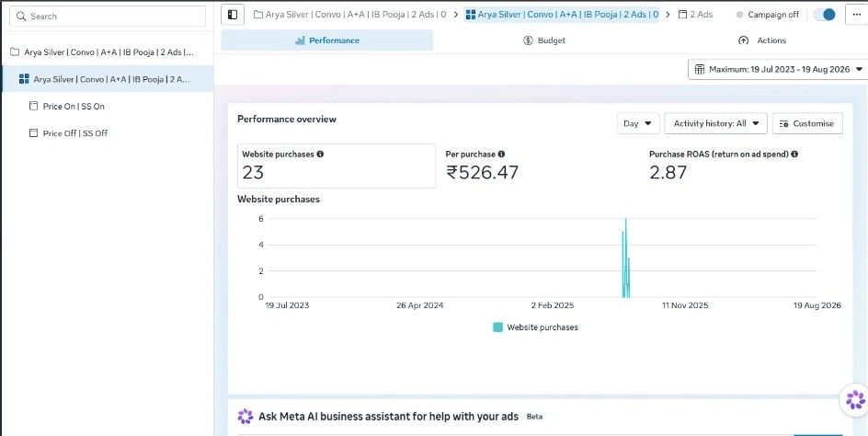
Task: Click the Per purchase info icon
Action: (x=501, y=154)
